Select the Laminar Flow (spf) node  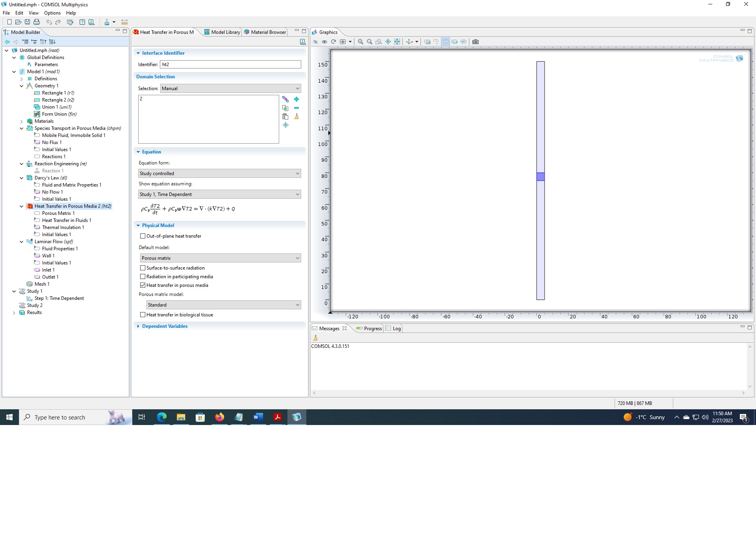[54, 242]
